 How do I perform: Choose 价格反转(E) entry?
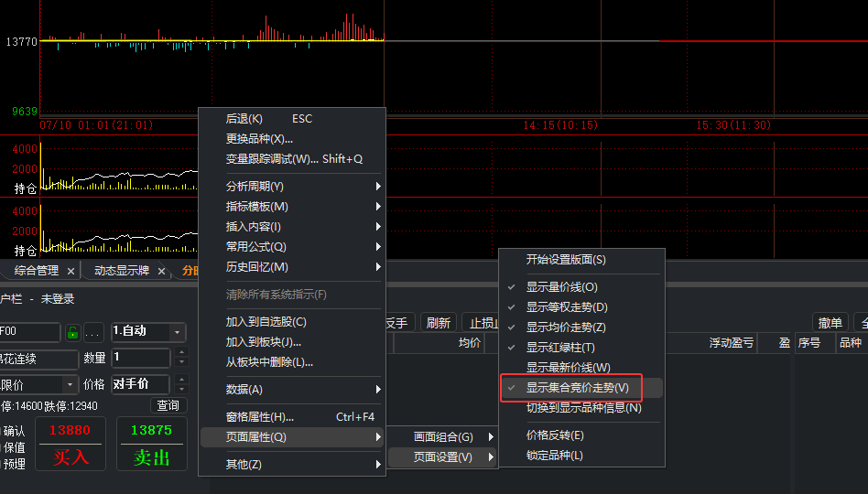pos(581,435)
